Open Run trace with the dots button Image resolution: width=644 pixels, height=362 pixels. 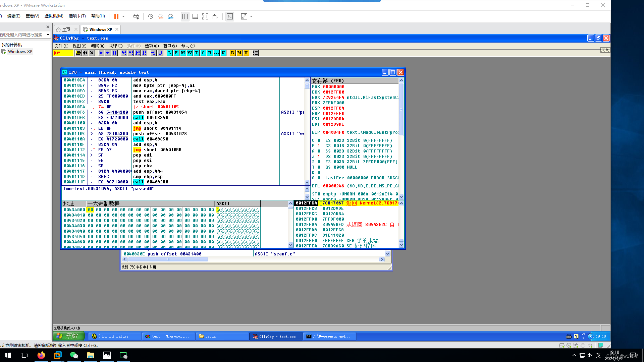tap(216, 53)
